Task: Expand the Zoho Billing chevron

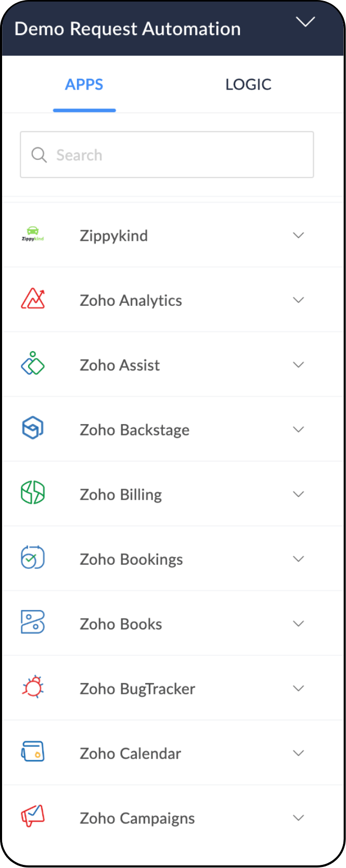Action: click(x=298, y=494)
